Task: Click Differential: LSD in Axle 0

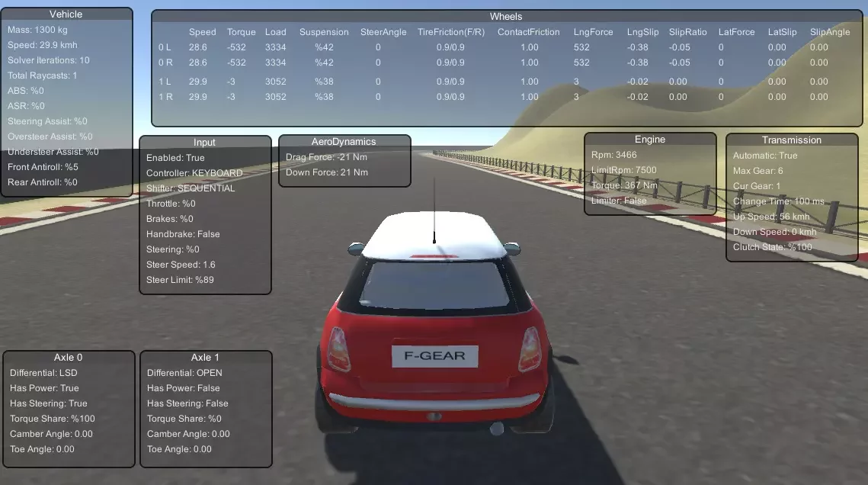Action: click(x=43, y=373)
